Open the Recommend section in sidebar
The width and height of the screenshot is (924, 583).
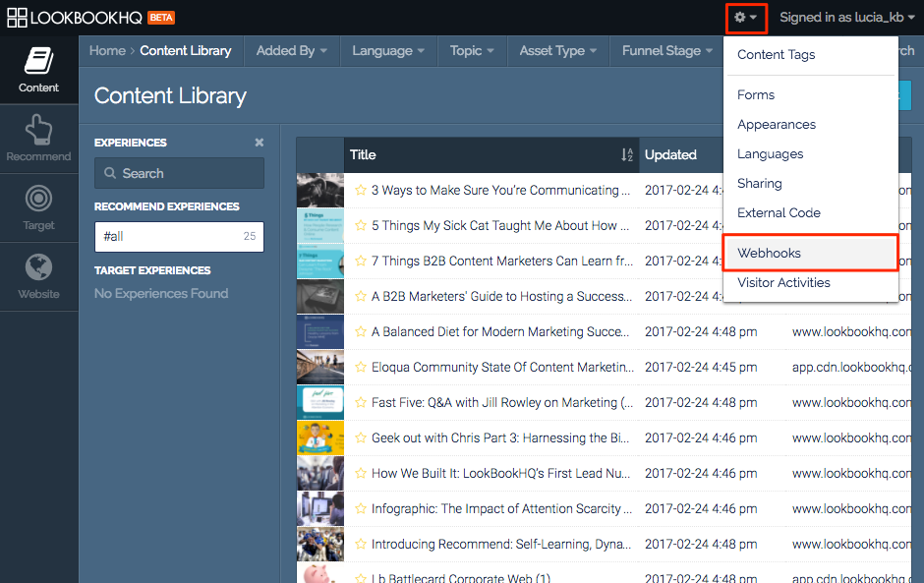(x=39, y=140)
